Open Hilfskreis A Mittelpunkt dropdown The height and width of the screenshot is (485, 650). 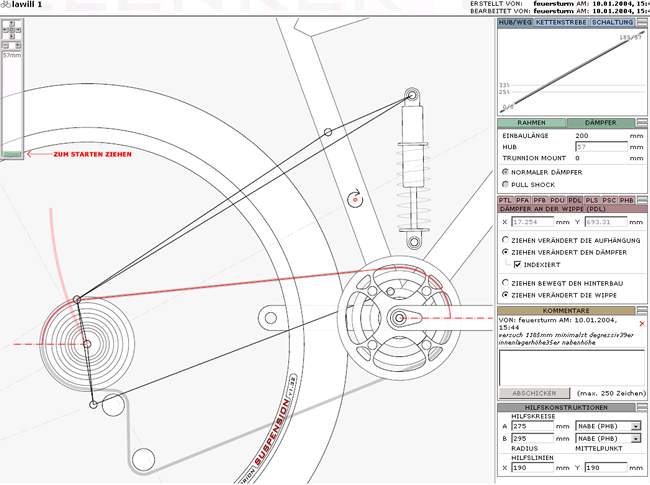point(635,425)
